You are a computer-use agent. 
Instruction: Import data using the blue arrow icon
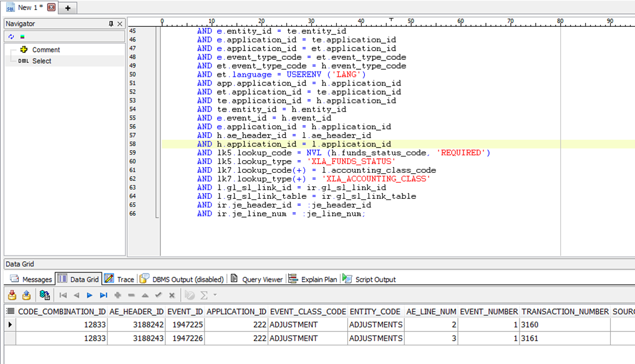click(26, 294)
